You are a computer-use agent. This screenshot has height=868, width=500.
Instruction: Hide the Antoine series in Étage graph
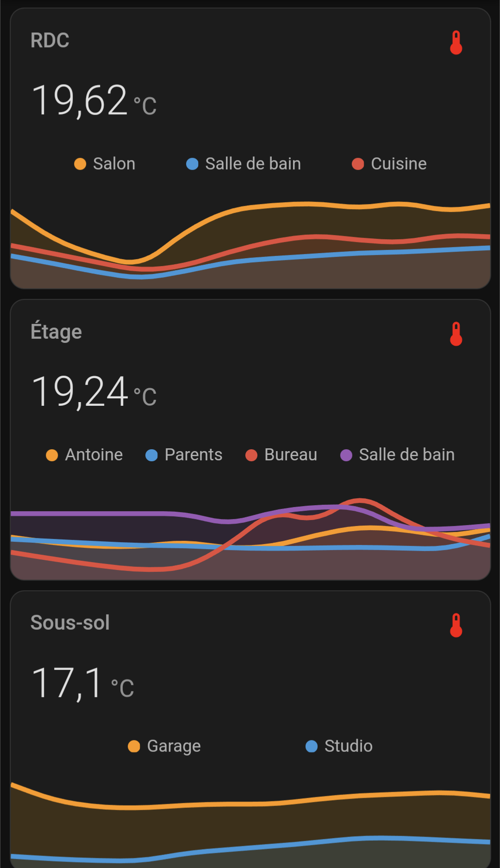[x=85, y=455]
